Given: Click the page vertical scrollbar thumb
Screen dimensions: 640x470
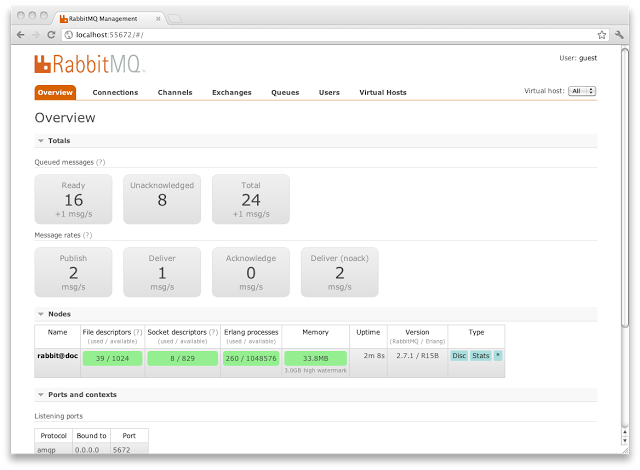Looking at the screenshot, I should [625, 187].
